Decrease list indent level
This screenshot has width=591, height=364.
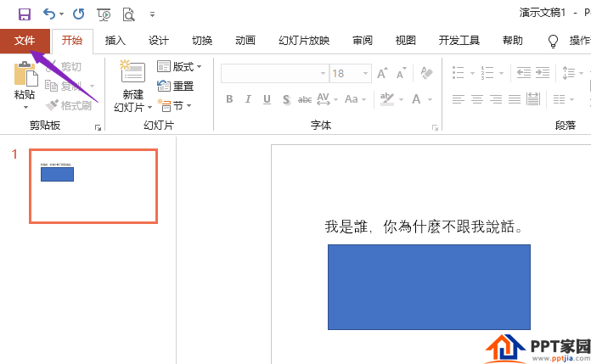(x=524, y=73)
